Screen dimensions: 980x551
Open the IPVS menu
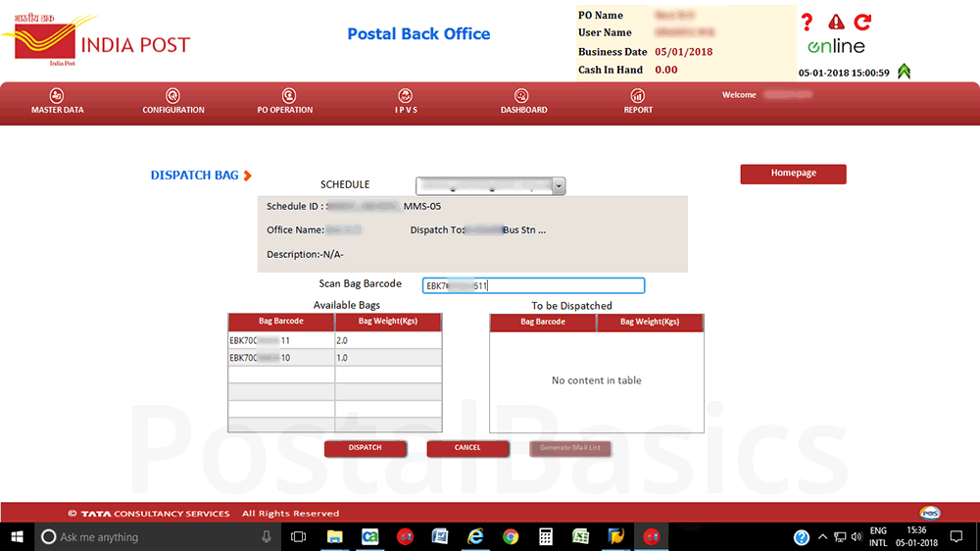(x=406, y=101)
